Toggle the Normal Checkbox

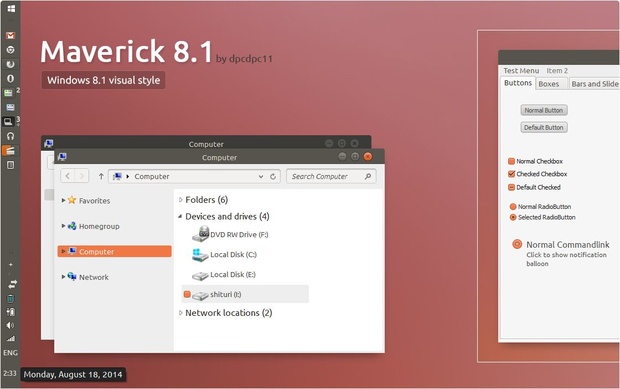tap(511, 161)
